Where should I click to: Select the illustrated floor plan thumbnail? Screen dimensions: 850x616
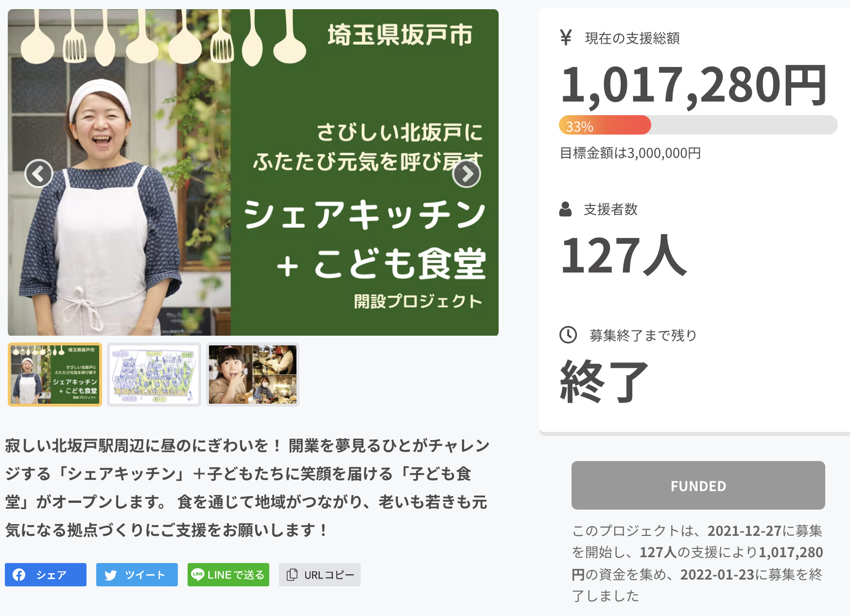coord(154,375)
